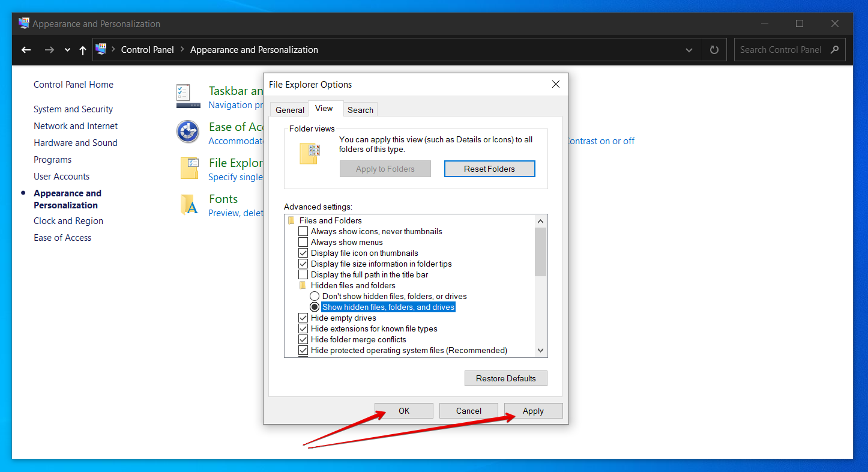The image size is (868, 472).
Task: Click the advanced settings scrollbar thumb
Action: tap(541, 252)
